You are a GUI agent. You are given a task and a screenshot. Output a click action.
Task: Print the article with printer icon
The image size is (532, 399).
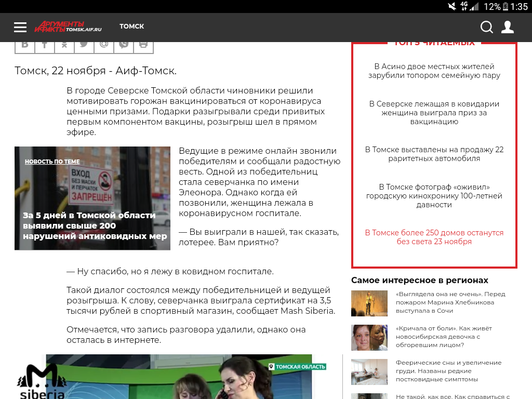click(x=143, y=47)
